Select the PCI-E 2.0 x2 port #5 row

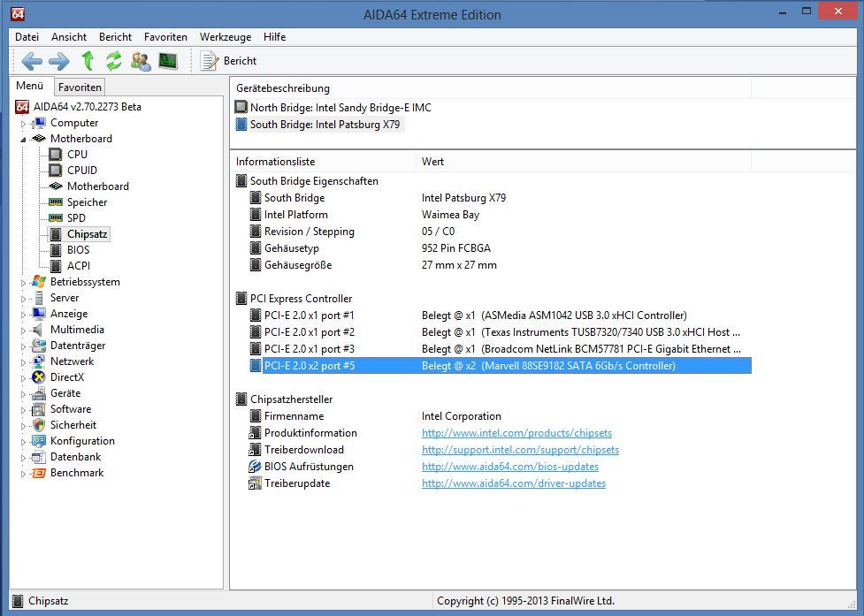[x=500, y=366]
